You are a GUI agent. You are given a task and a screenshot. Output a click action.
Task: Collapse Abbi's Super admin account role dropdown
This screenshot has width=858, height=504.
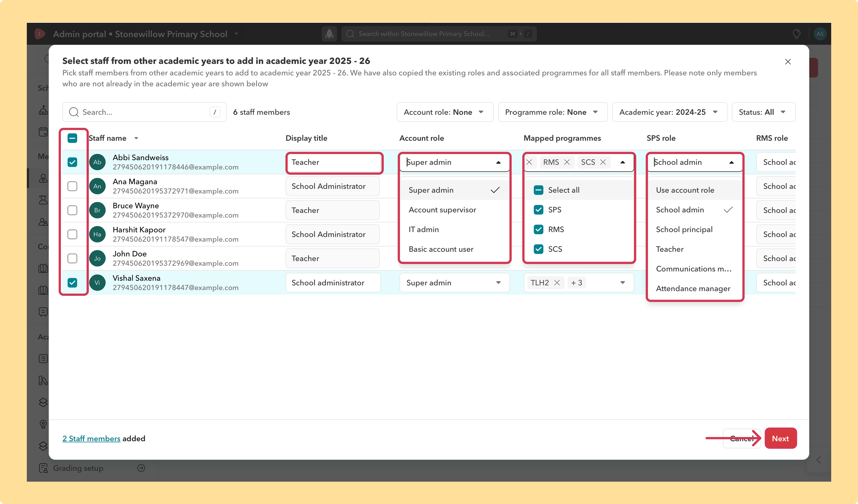pos(498,162)
